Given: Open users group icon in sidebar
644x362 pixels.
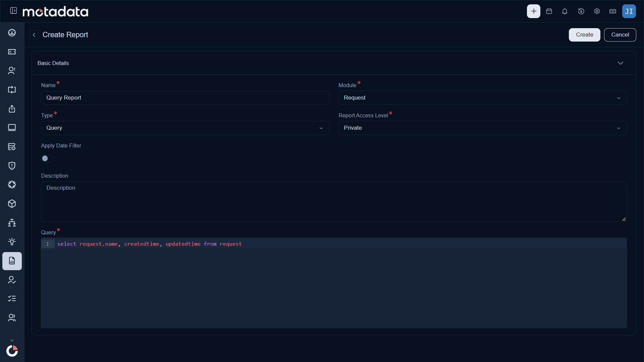Looking at the screenshot, I should (x=12, y=318).
